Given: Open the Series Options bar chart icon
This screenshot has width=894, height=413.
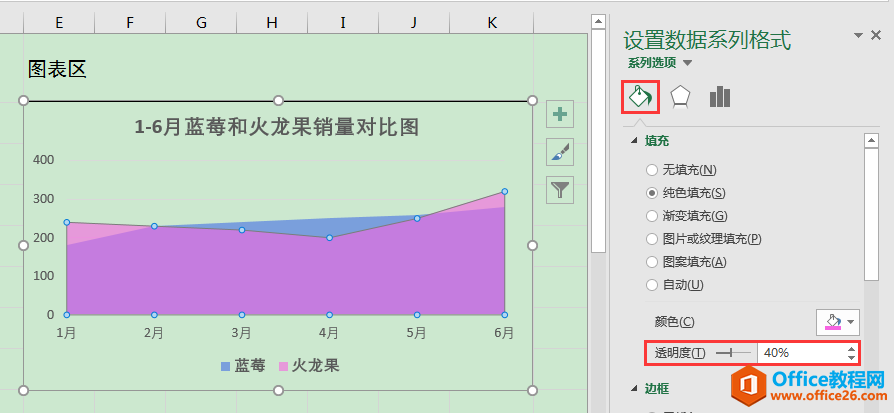Looking at the screenshot, I should tap(720, 96).
